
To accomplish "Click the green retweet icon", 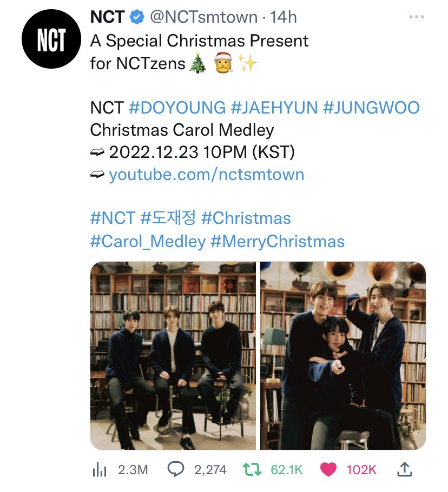I will pos(252,469).
